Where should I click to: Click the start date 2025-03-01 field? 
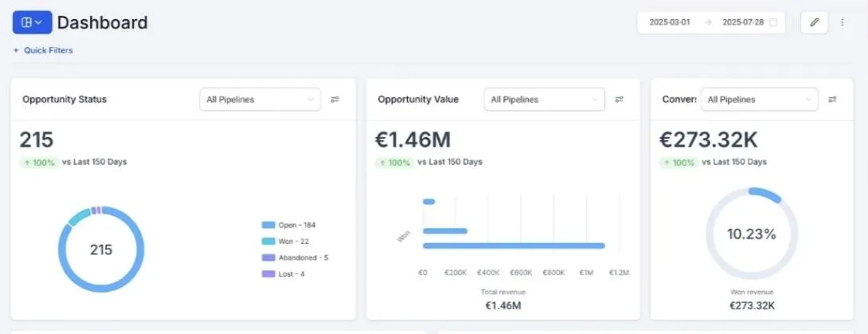point(669,22)
